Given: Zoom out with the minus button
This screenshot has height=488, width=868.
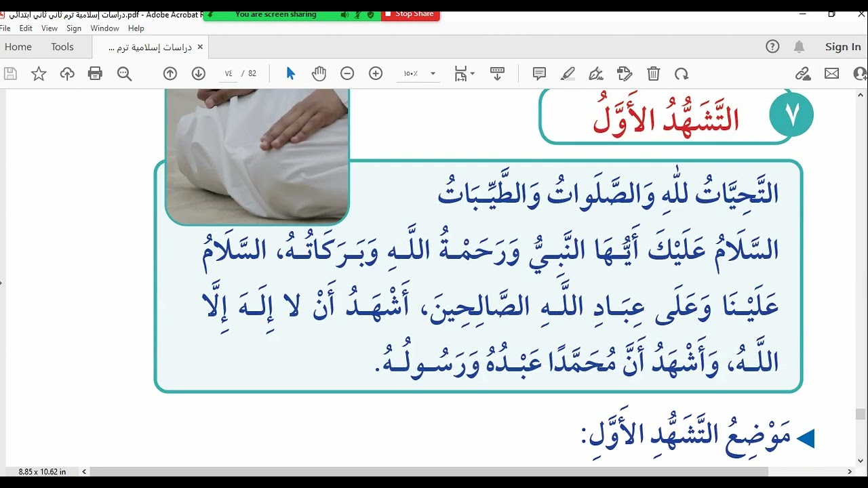Looking at the screenshot, I should click(x=347, y=74).
